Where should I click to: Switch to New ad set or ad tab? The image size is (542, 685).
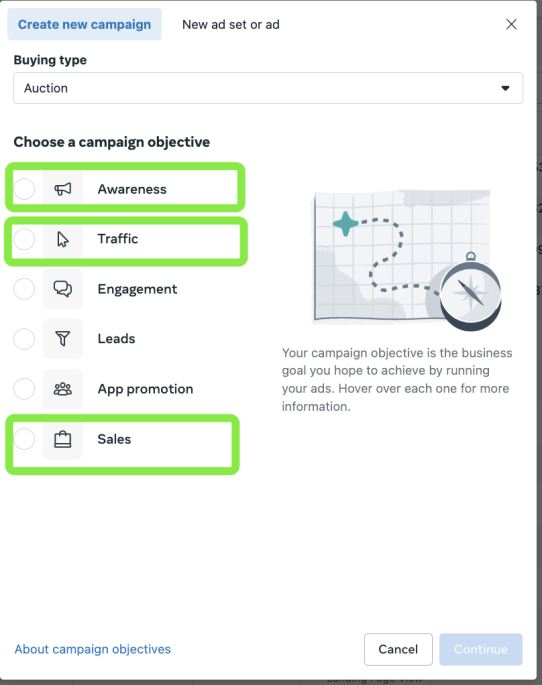231,24
